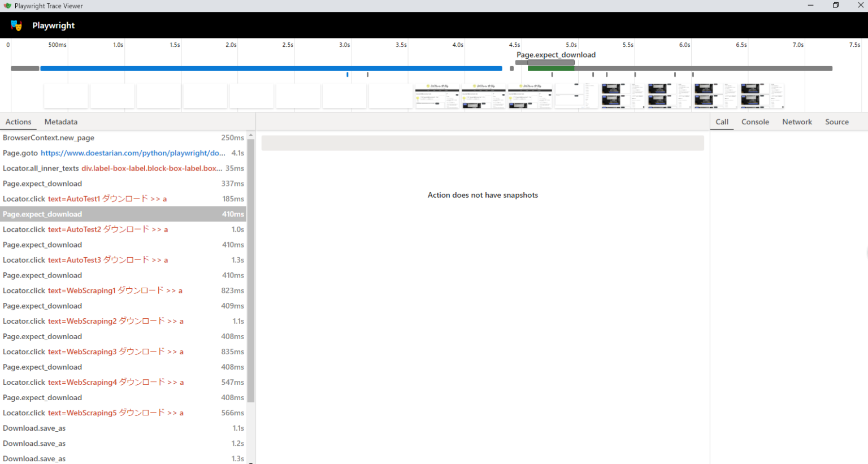The height and width of the screenshot is (464, 868).
Task: Open the Network tab
Action: coord(797,122)
